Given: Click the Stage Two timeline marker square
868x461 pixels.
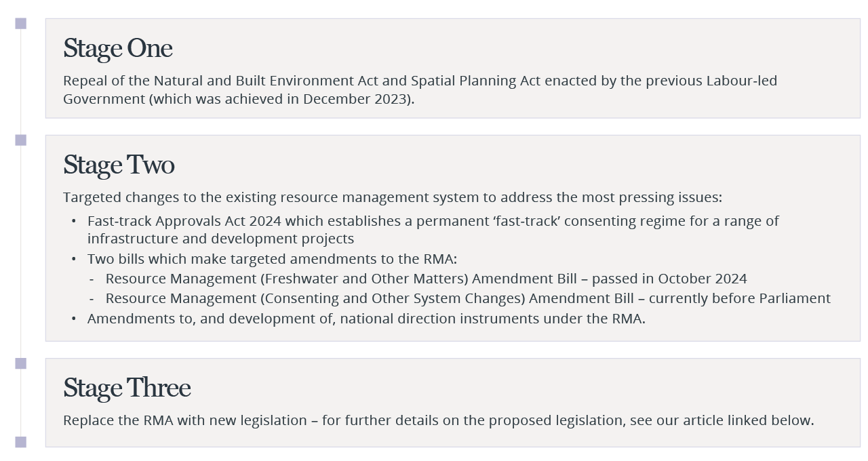Looking at the screenshot, I should coord(21,140).
